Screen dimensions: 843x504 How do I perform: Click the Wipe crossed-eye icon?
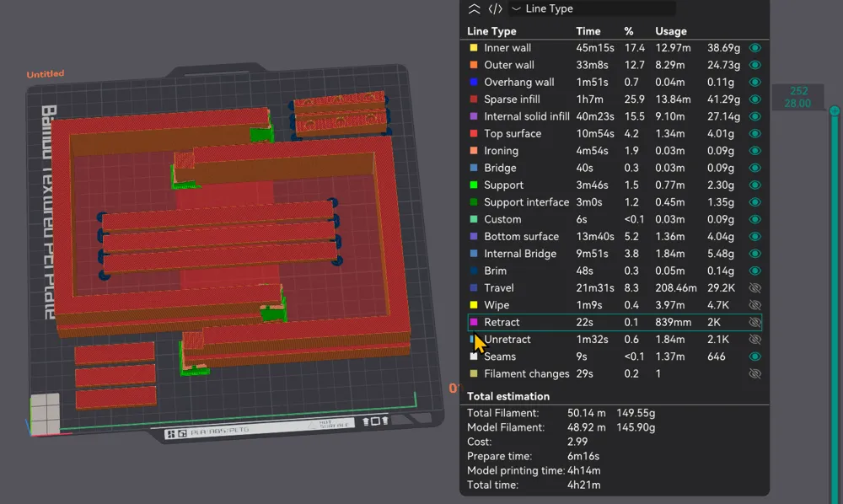(754, 305)
